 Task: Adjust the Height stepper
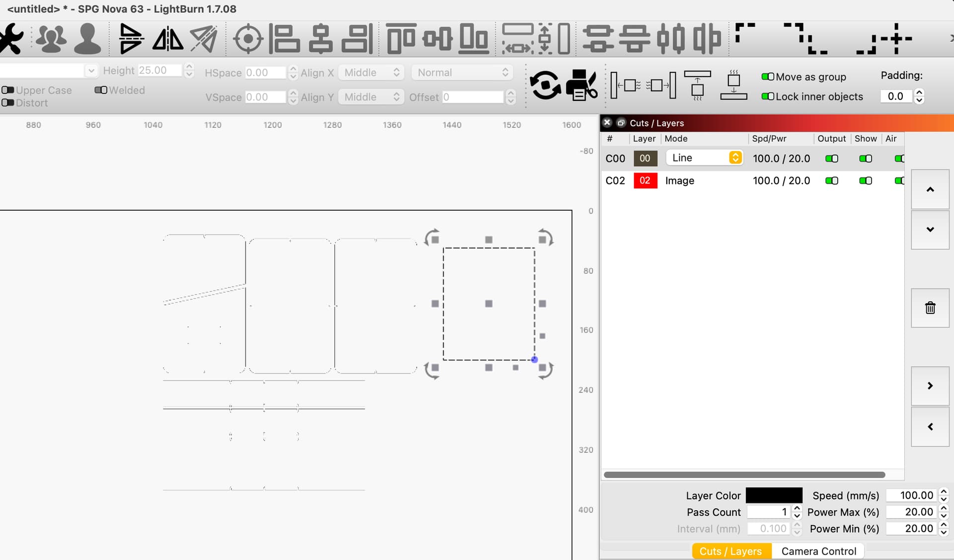[189, 71]
